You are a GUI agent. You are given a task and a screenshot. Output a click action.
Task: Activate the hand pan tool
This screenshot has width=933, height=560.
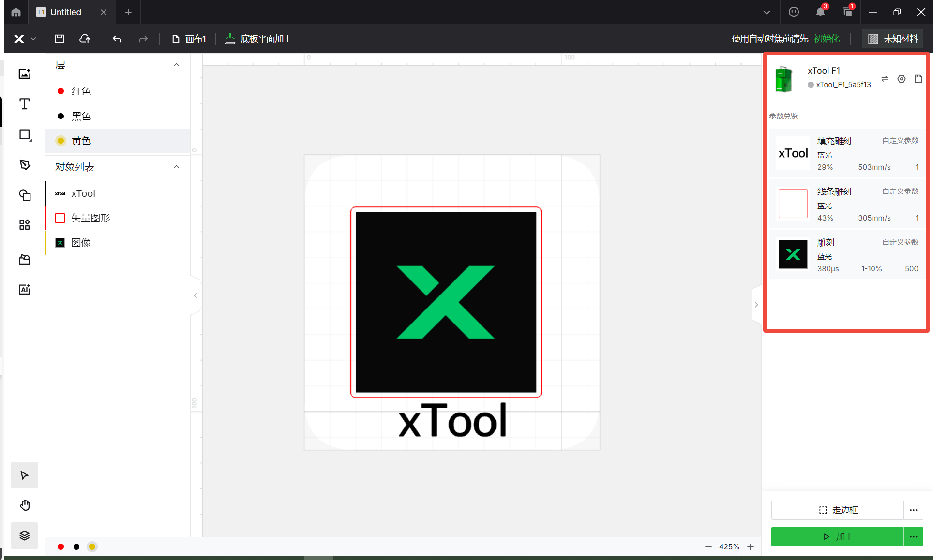[25, 505]
